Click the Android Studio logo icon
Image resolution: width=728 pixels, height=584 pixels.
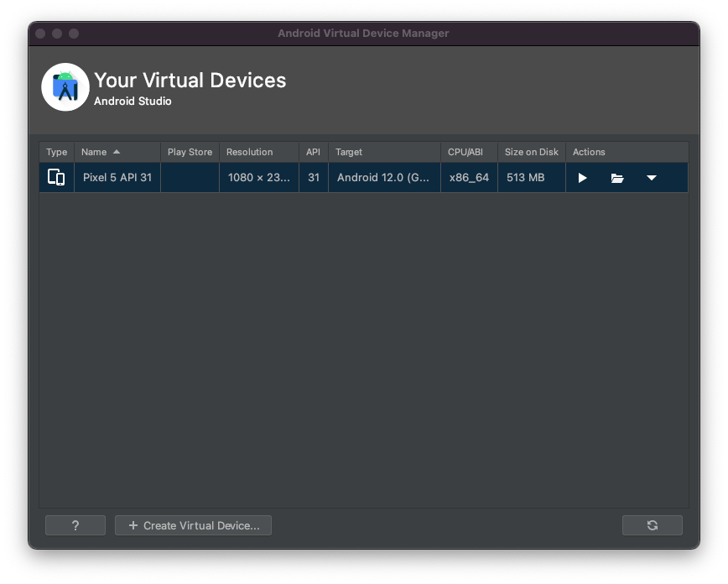pos(65,87)
